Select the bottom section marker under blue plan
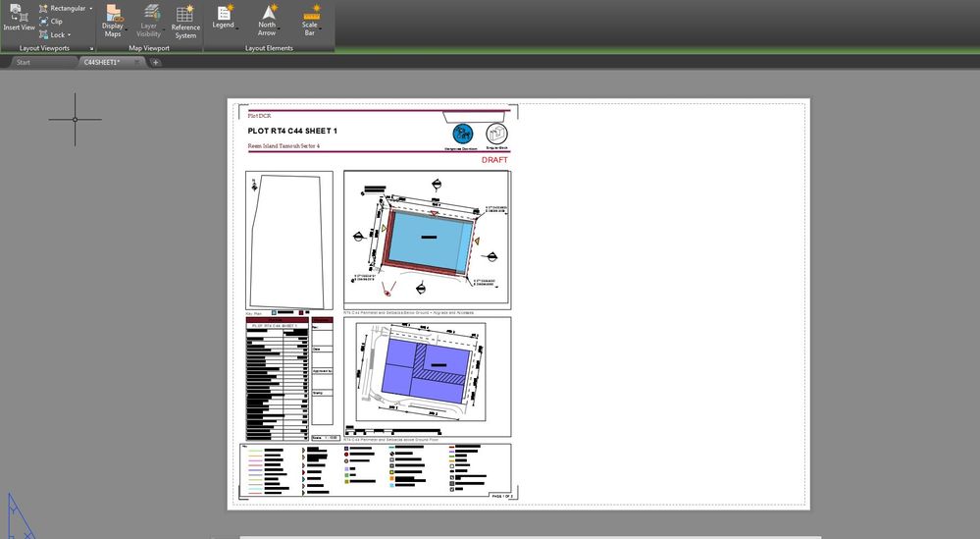Image resolution: width=980 pixels, height=539 pixels. click(x=421, y=289)
